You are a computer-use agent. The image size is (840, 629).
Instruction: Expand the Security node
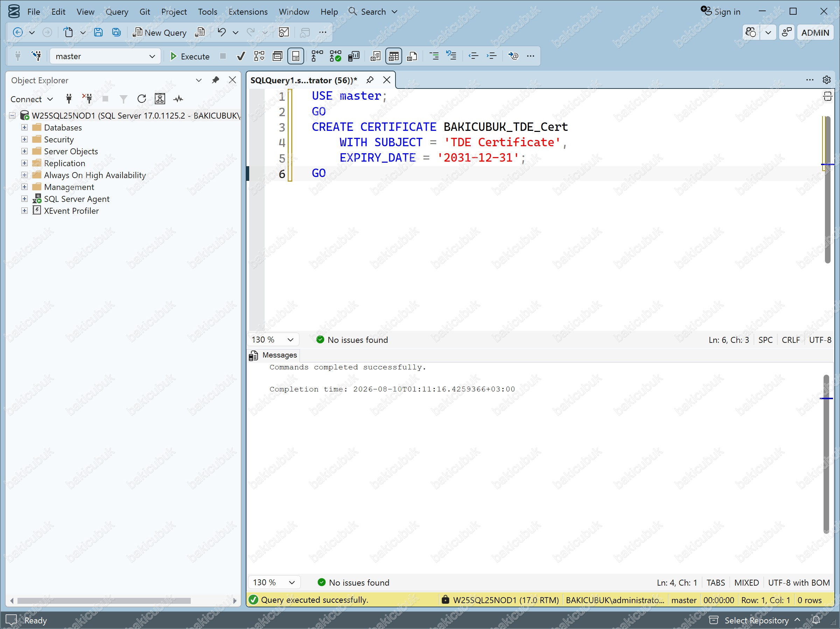24,139
